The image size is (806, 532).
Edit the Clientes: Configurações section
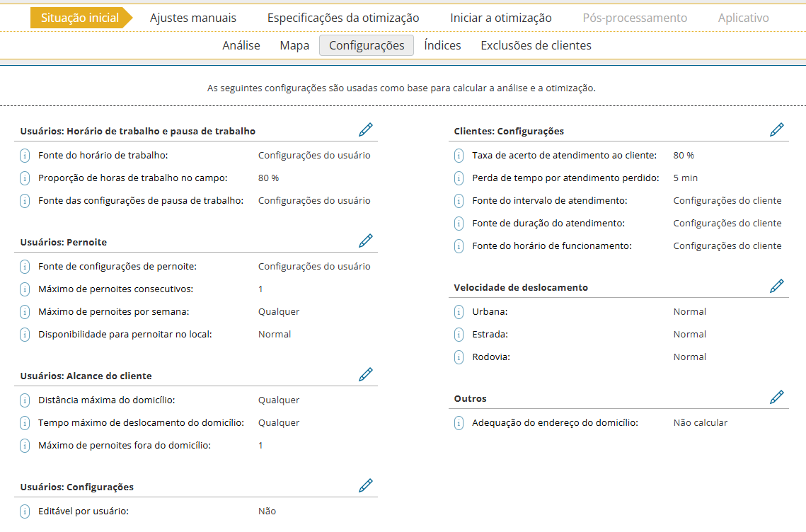click(x=776, y=129)
